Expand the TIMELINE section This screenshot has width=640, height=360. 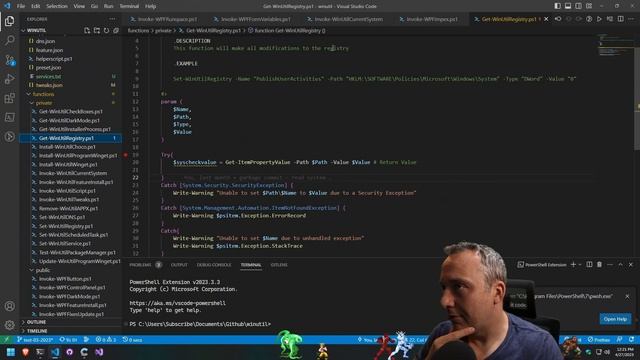pos(37,331)
